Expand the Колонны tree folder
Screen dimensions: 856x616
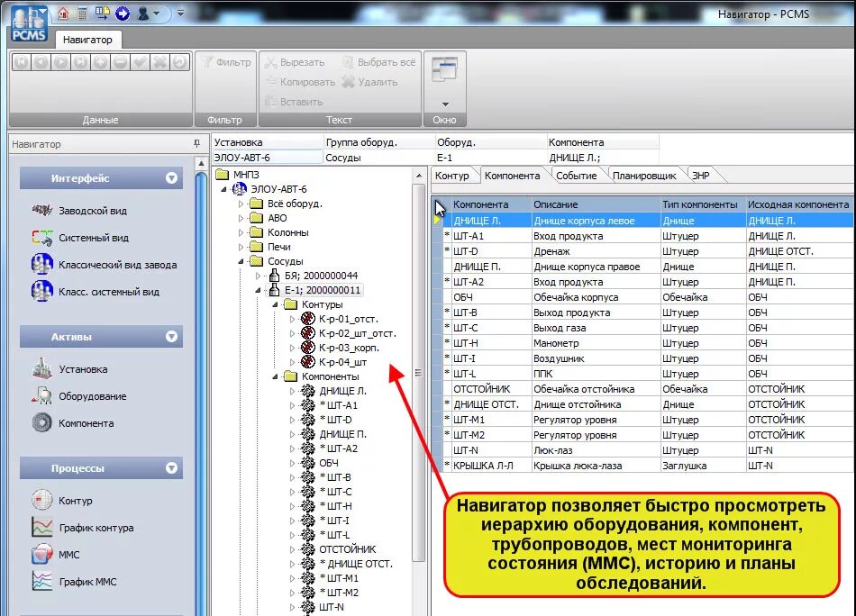point(241,232)
